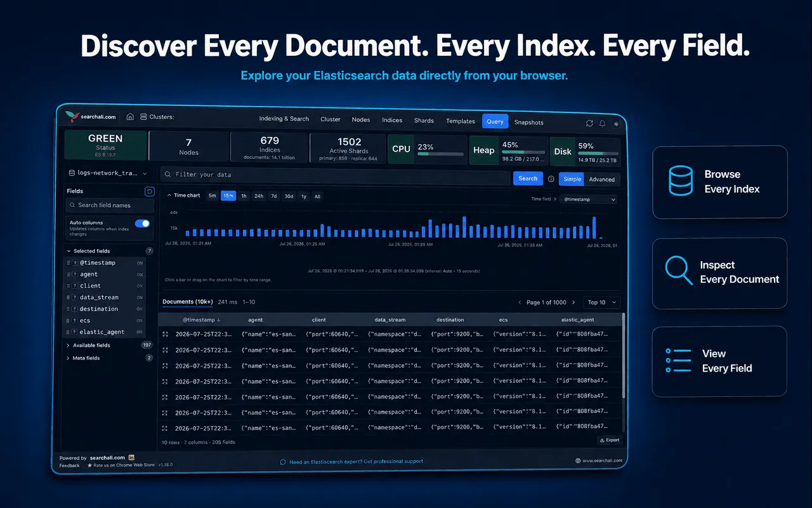Screen dimensions: 812x508
Task: Click the Disk 59% usage bar
Action: point(598,153)
